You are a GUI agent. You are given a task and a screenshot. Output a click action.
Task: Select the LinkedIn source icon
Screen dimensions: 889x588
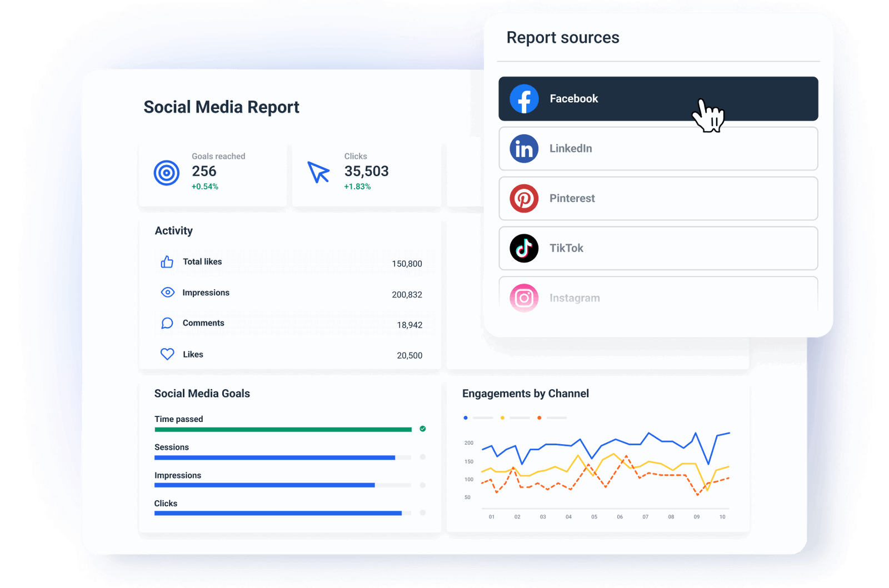click(x=524, y=148)
